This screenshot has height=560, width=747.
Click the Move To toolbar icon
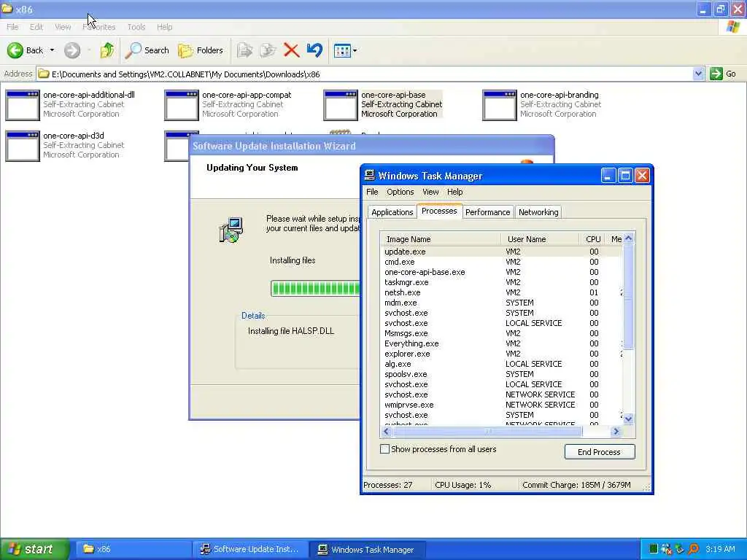coord(245,50)
